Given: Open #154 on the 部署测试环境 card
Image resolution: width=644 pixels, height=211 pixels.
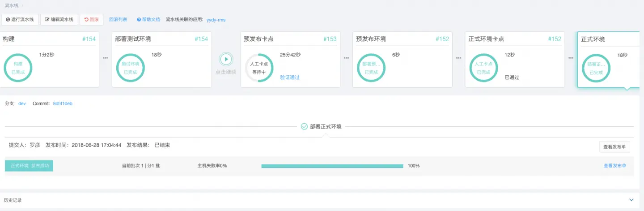Looking at the screenshot, I should (201, 39).
